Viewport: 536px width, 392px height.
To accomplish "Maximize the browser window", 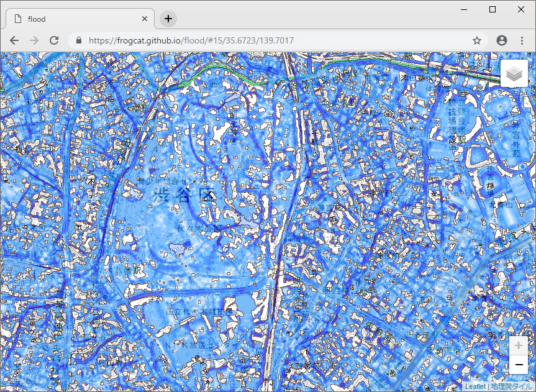I will 493,9.
